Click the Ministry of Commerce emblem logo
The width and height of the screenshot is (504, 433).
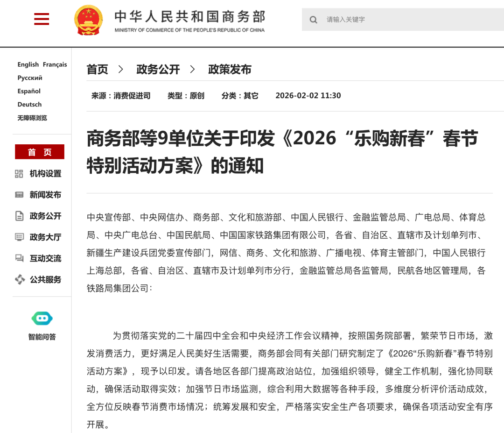88,20
